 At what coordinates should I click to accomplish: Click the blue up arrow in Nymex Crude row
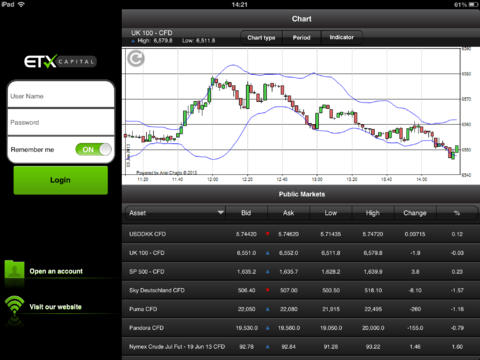coord(267,347)
